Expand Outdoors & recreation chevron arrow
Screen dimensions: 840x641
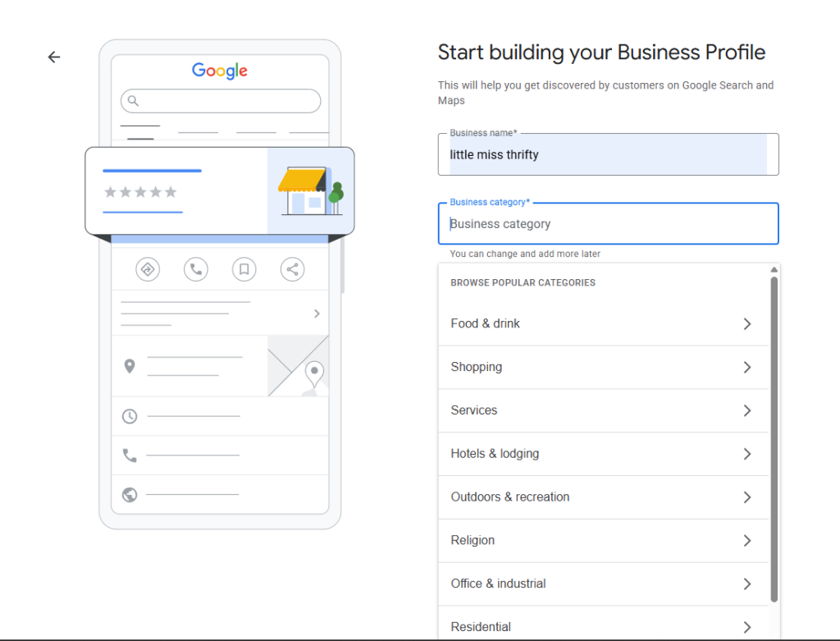(747, 497)
